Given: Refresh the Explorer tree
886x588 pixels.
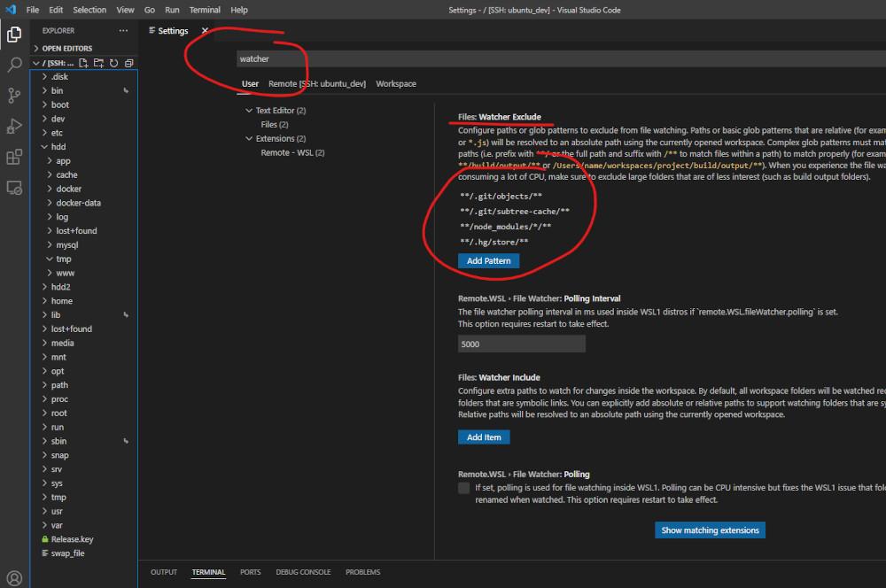Looking at the screenshot, I should point(113,63).
